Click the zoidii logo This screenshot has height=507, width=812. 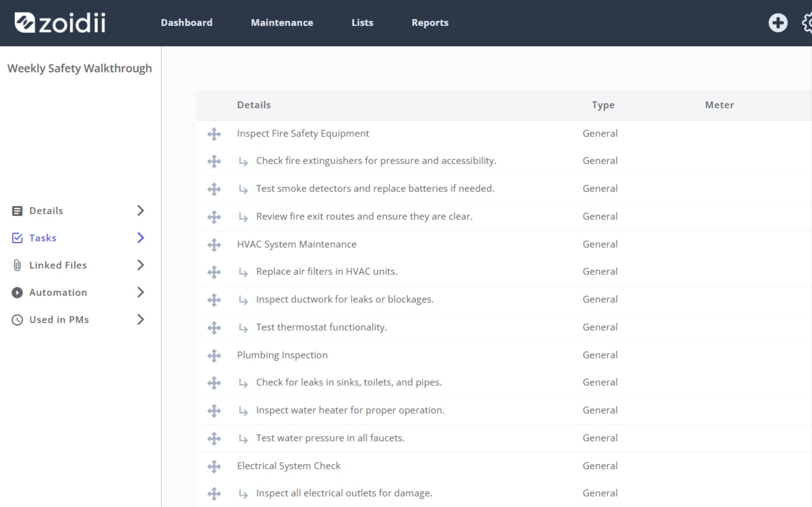tap(60, 23)
